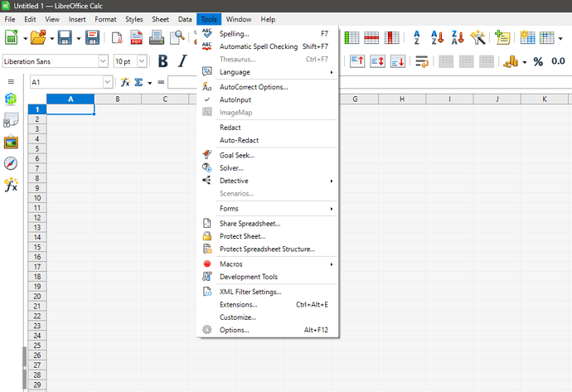Expand the New document arrow dropdown
This screenshot has width=572, height=392.
pyautogui.click(x=25, y=38)
